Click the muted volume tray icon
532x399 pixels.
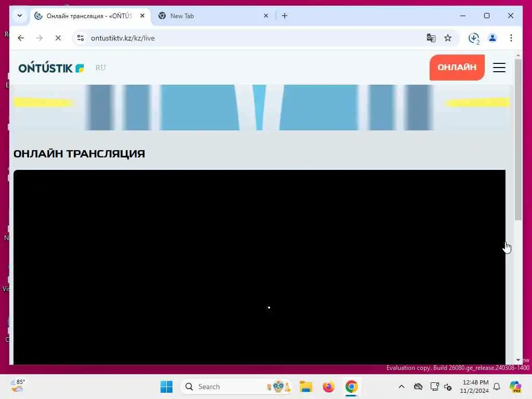[x=448, y=387]
